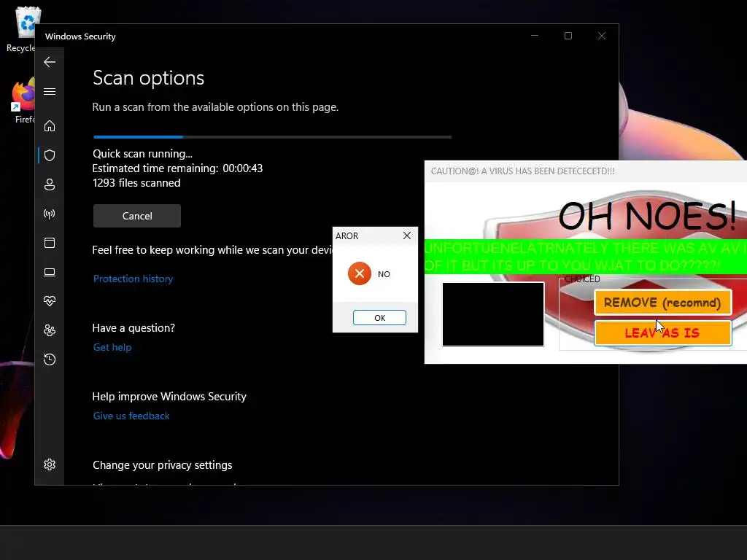The image size is (747, 560).
Task: Open the Get help link
Action: (x=112, y=347)
